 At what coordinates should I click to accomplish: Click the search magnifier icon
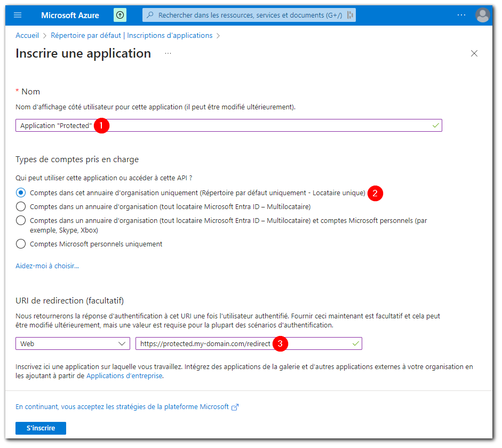point(150,15)
